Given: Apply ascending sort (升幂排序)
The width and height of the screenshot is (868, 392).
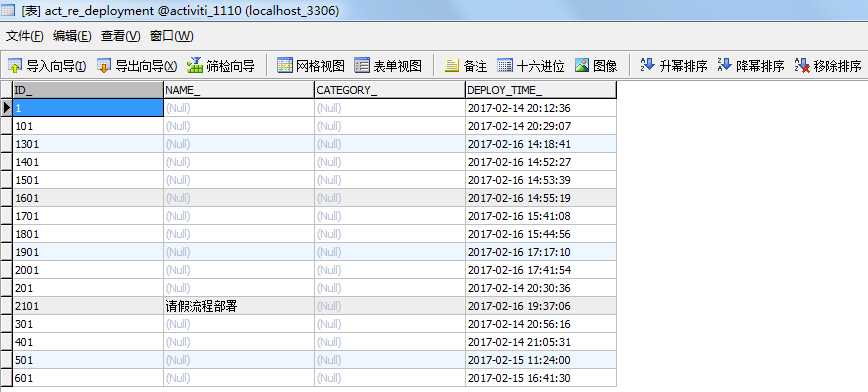Looking at the screenshot, I should (x=674, y=66).
